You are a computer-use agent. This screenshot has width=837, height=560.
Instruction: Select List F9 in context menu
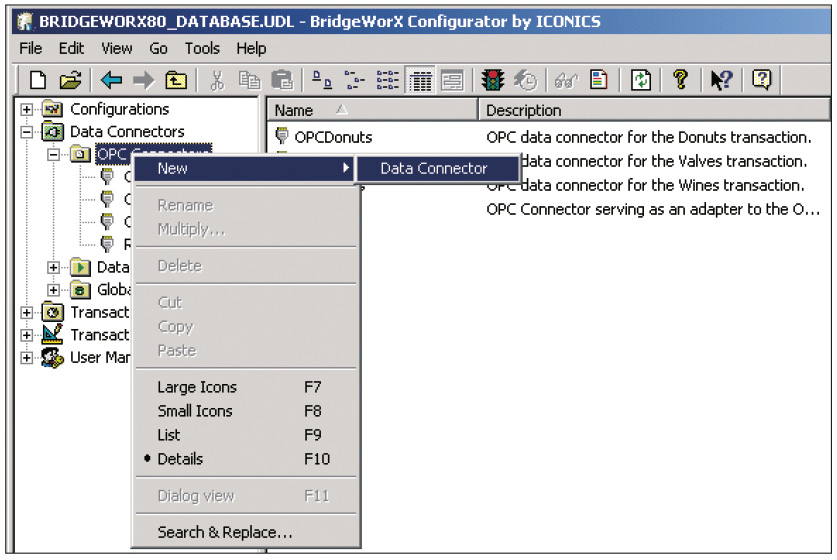click(245, 435)
